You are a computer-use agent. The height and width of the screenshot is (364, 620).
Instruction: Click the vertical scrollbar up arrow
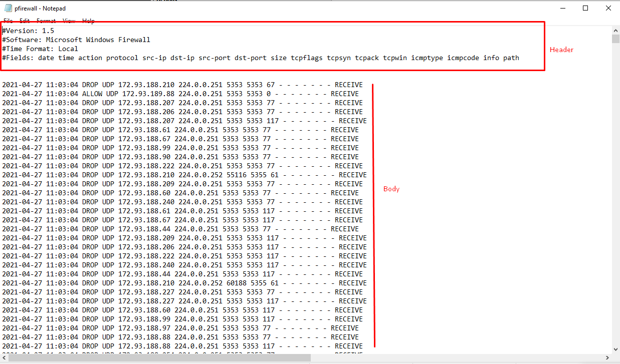pos(615,31)
